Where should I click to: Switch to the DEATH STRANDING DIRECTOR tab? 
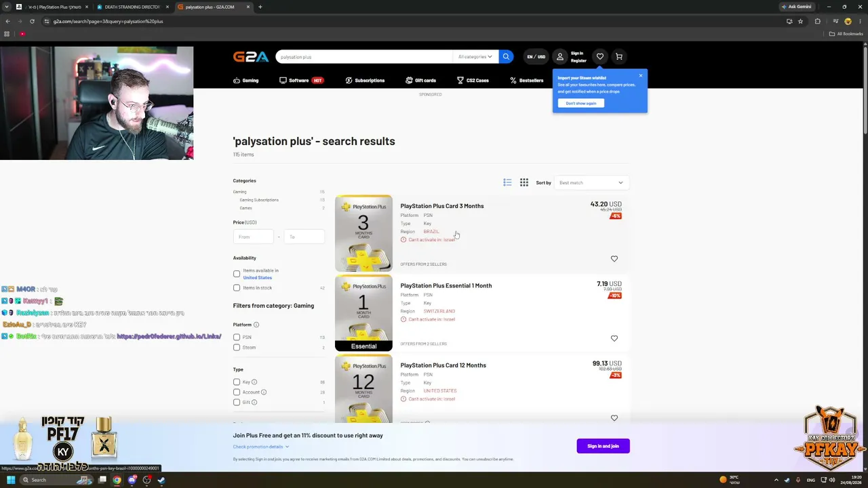(x=132, y=7)
